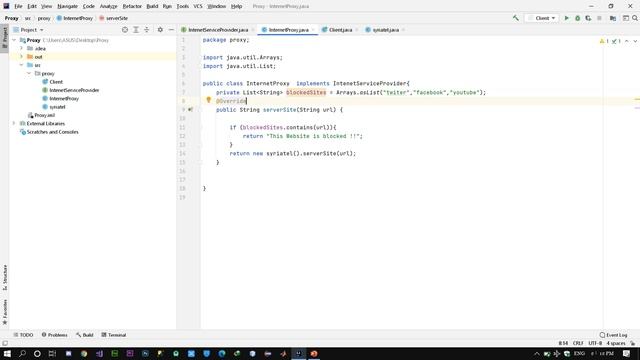Run with Coverage icon in toolbar

(588, 18)
